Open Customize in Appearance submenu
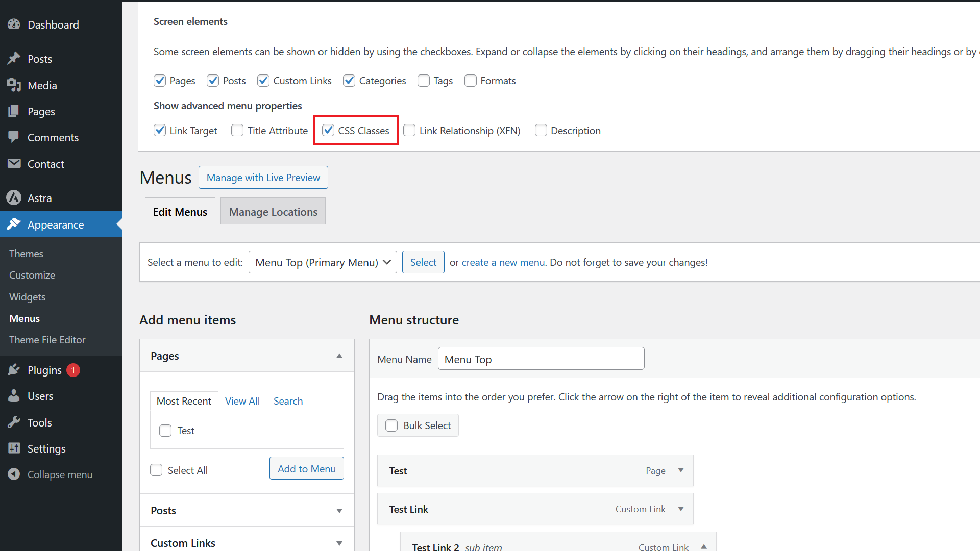Viewport: 980px width, 551px height. pos(32,275)
